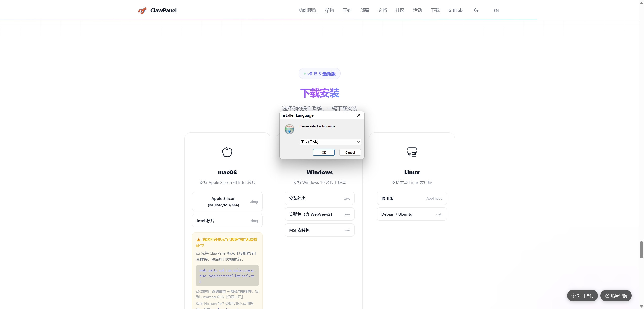
Task: Expand the installer language dropdown
Action: [330, 142]
